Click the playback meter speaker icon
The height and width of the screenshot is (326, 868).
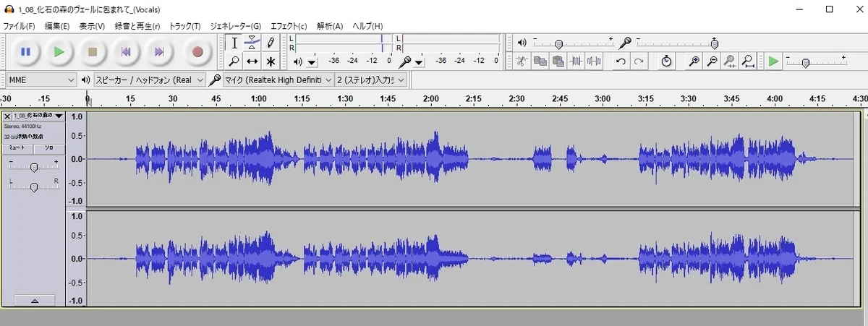pyautogui.click(x=298, y=61)
